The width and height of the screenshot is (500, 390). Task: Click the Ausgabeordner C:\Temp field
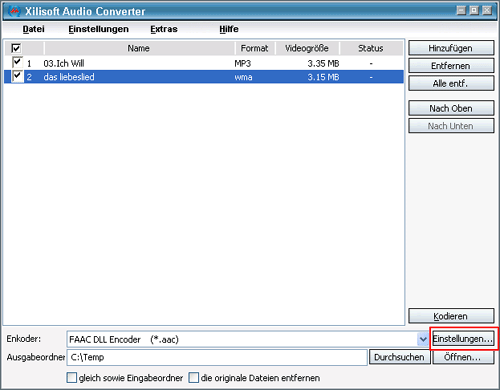(217, 357)
